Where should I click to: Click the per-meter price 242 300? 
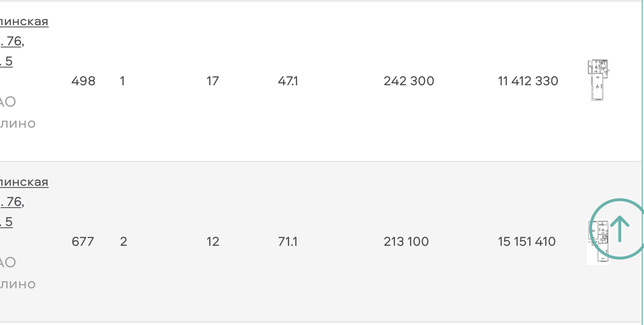point(409,81)
